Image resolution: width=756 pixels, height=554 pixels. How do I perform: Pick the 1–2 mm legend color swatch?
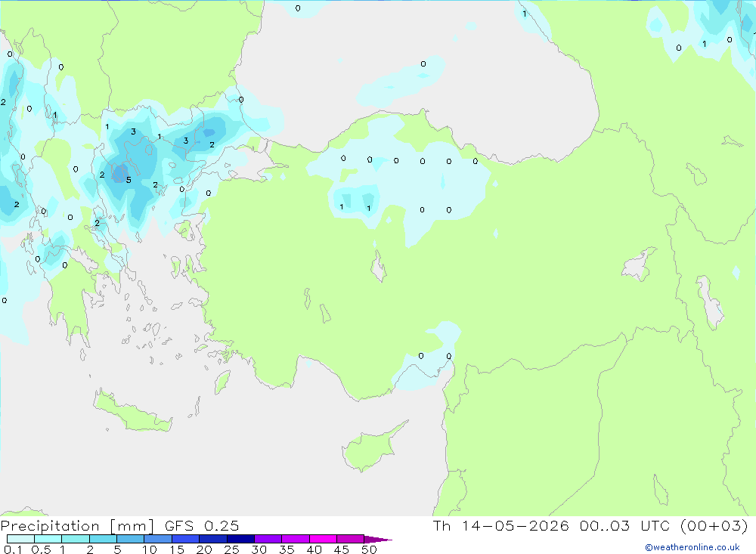click(75, 539)
